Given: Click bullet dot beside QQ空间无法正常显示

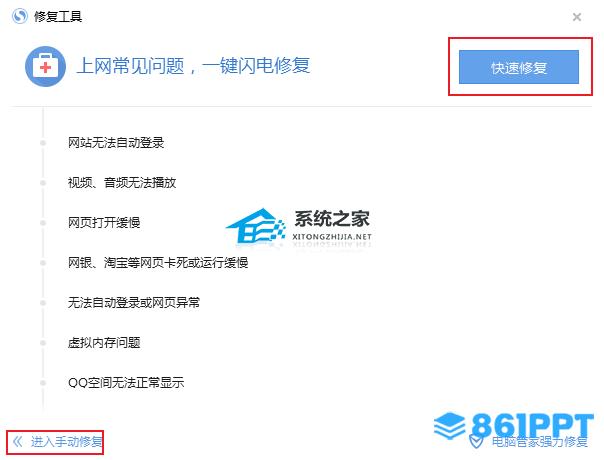Looking at the screenshot, I should pyautogui.click(x=43, y=383).
